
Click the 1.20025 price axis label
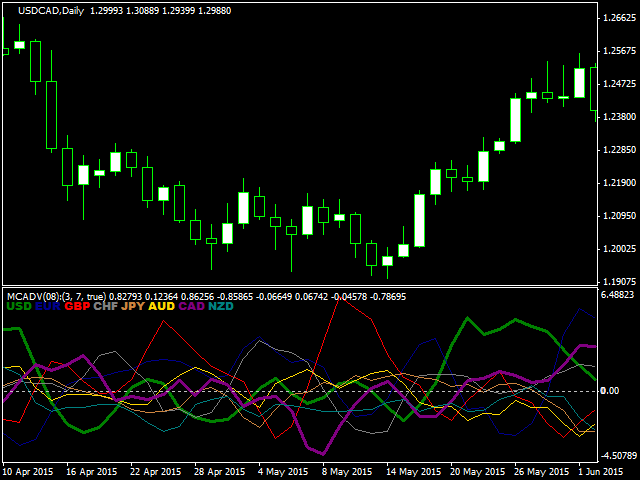tap(619, 249)
